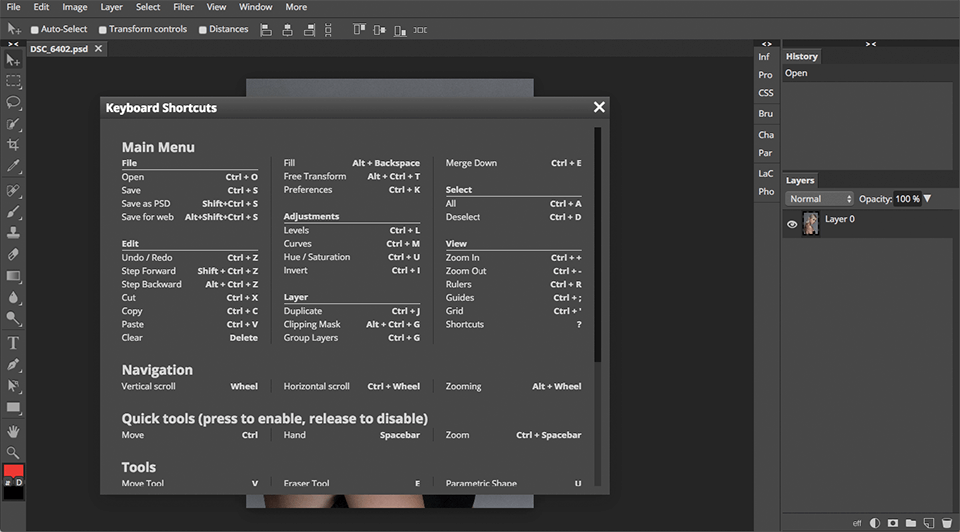Toggle the Transform controls checkbox
Screen dimensions: 960x532
[103, 30]
